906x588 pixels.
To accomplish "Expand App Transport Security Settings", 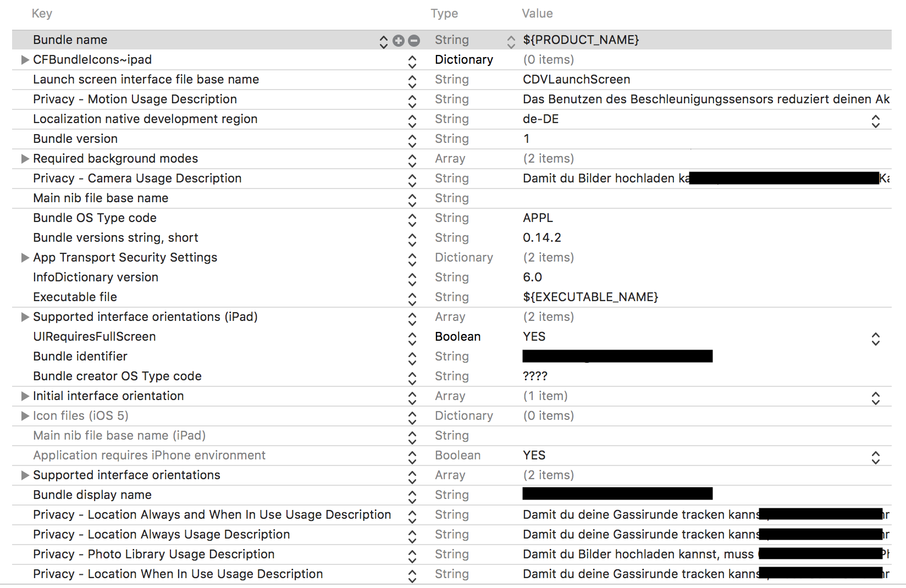I will coord(25,257).
